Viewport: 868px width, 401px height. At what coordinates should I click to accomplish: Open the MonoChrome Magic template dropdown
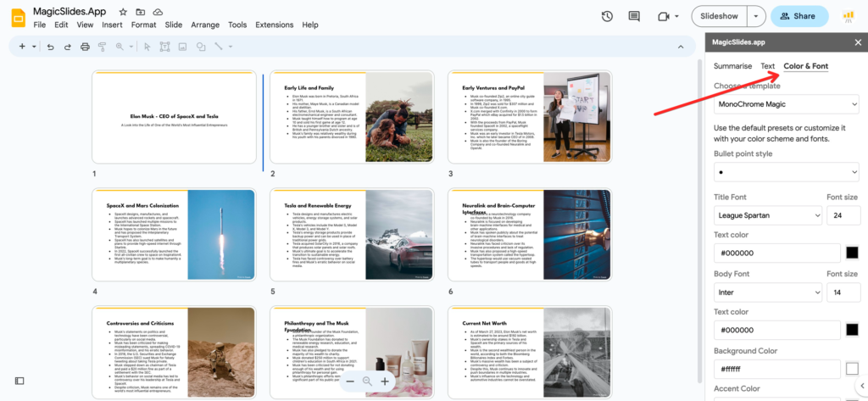pos(787,104)
